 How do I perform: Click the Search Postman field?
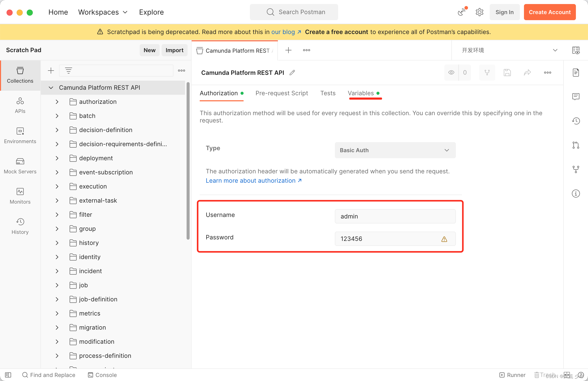(x=294, y=12)
